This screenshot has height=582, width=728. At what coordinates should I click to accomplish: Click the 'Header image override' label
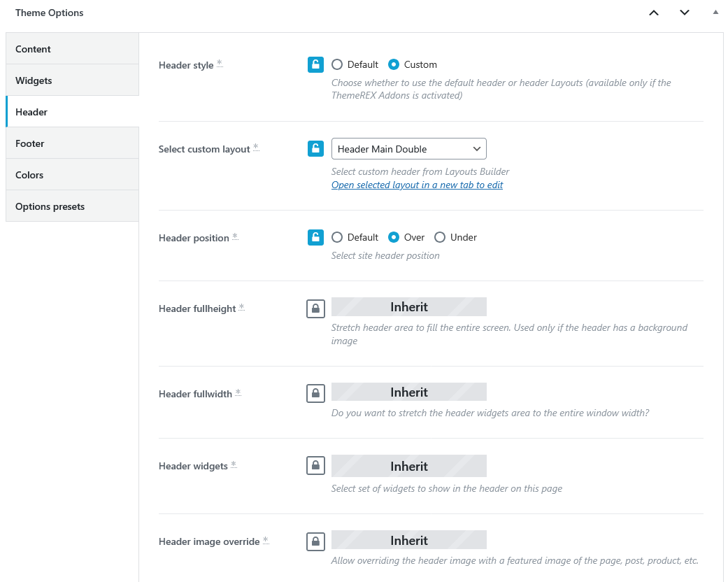[x=209, y=541]
